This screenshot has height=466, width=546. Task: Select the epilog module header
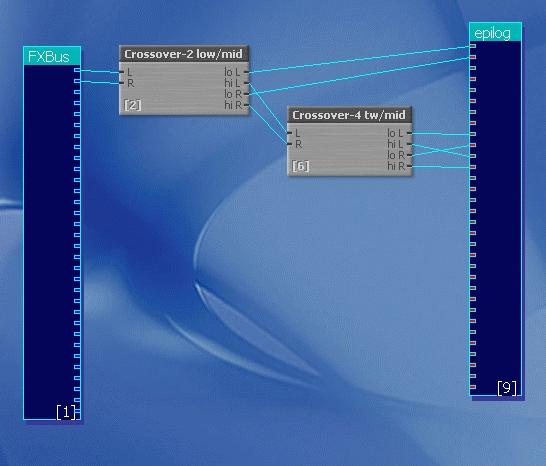tap(495, 32)
